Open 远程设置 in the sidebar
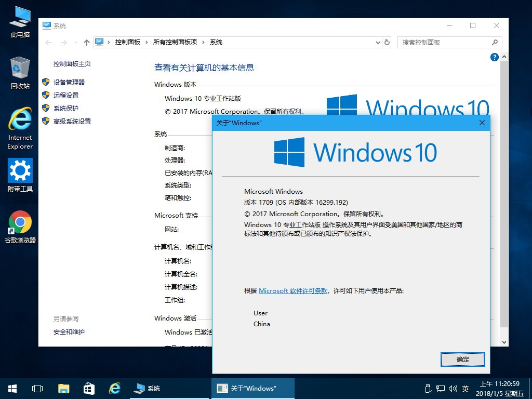532x399 pixels. pos(66,96)
